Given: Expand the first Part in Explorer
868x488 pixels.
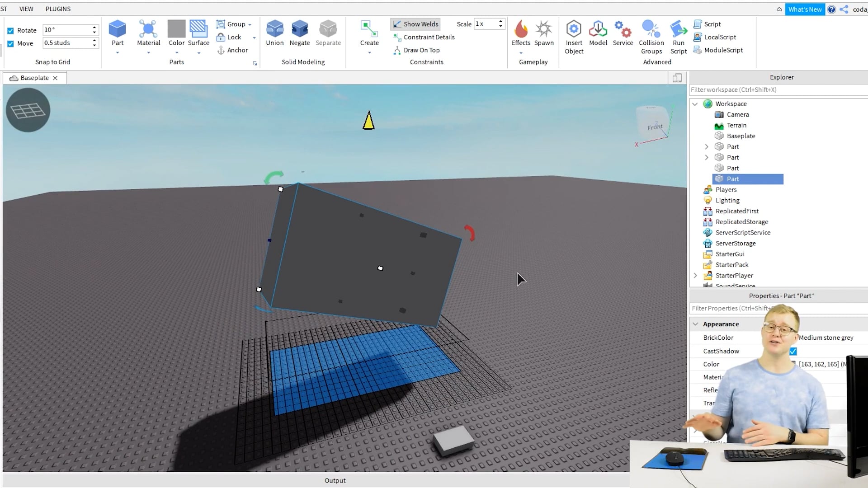Looking at the screenshot, I should [x=707, y=146].
